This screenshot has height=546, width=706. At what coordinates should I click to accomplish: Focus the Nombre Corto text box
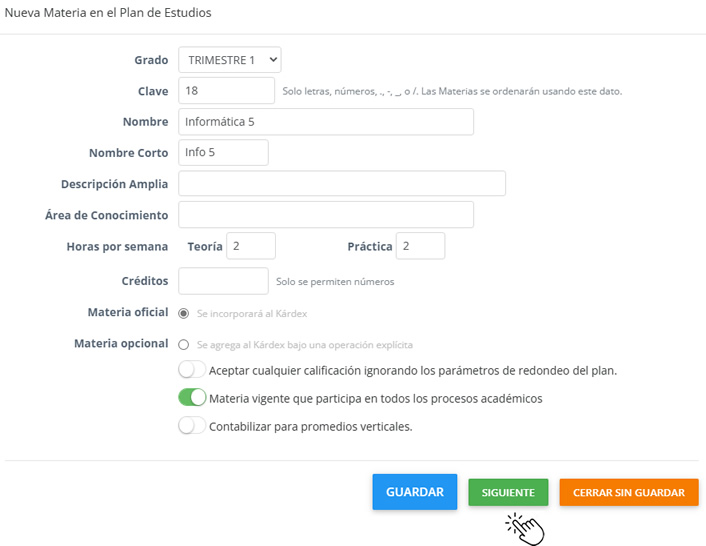(223, 153)
